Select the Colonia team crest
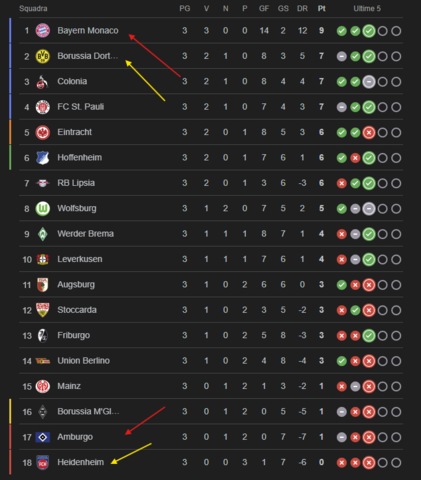The image size is (421, 480). click(43, 82)
